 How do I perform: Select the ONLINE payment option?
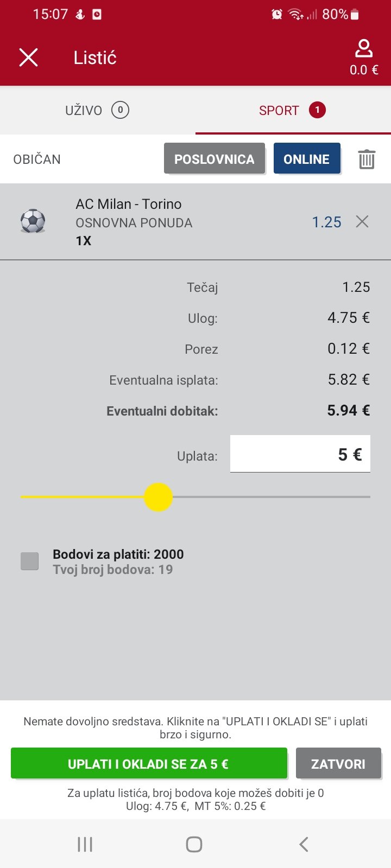307,159
